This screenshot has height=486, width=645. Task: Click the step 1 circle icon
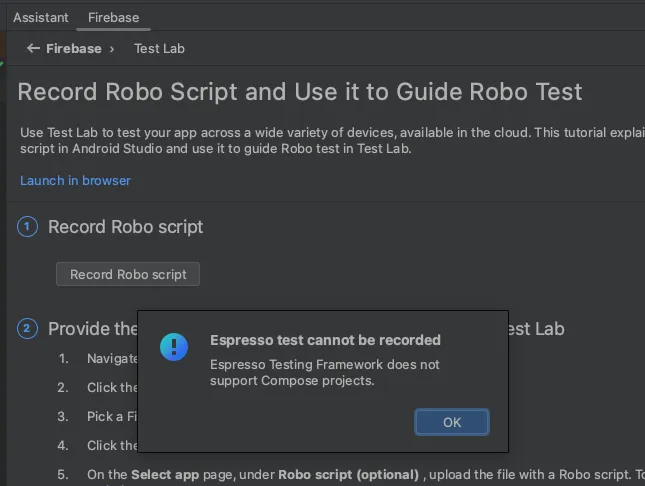[28, 227]
